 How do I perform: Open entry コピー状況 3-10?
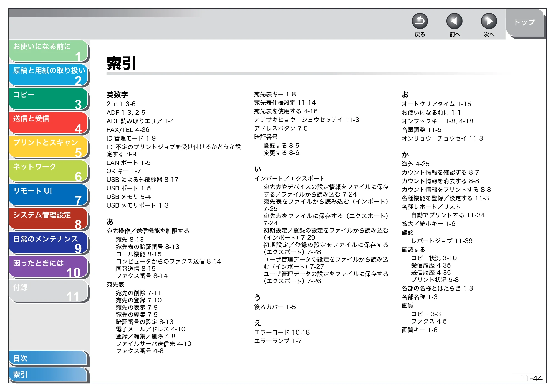[x=434, y=258]
